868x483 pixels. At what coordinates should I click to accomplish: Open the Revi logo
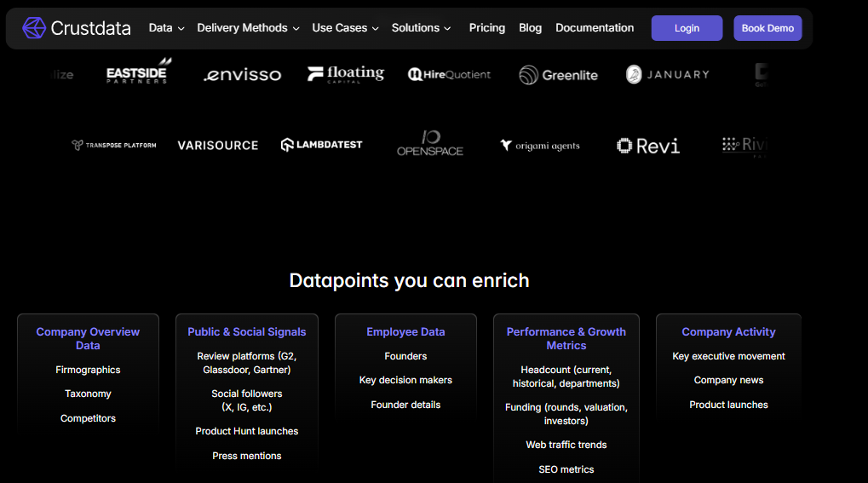pos(648,146)
